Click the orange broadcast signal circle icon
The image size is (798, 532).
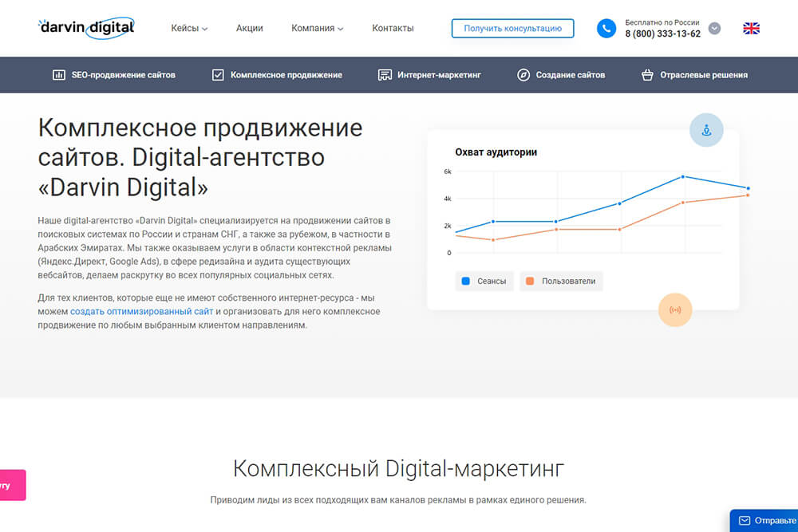tap(675, 309)
